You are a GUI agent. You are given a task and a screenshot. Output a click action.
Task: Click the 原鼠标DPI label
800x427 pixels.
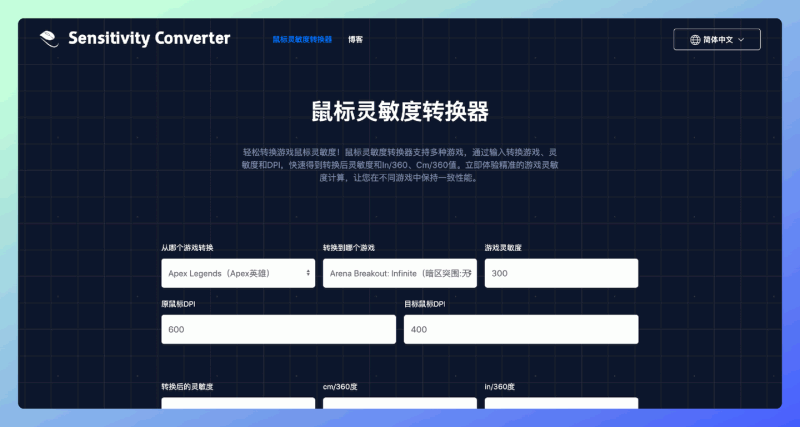pyautogui.click(x=179, y=304)
